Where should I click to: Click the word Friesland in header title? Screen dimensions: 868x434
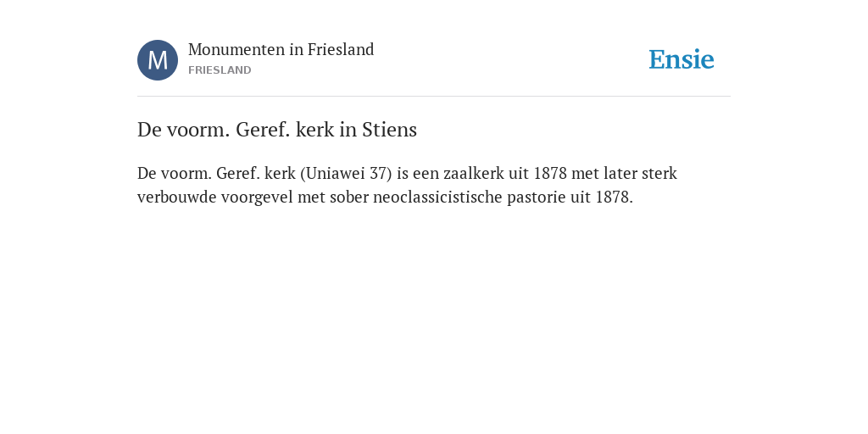click(x=341, y=50)
